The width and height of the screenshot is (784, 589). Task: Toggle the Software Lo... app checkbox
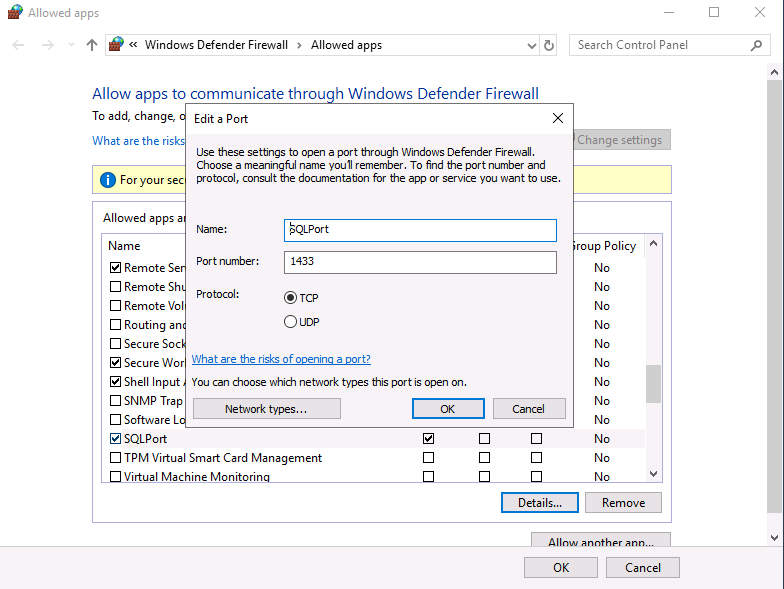[x=116, y=420]
